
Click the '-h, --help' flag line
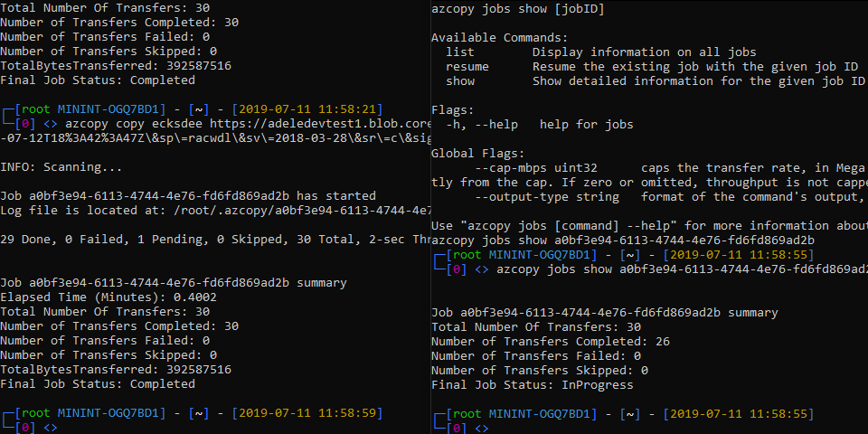[x=539, y=125]
